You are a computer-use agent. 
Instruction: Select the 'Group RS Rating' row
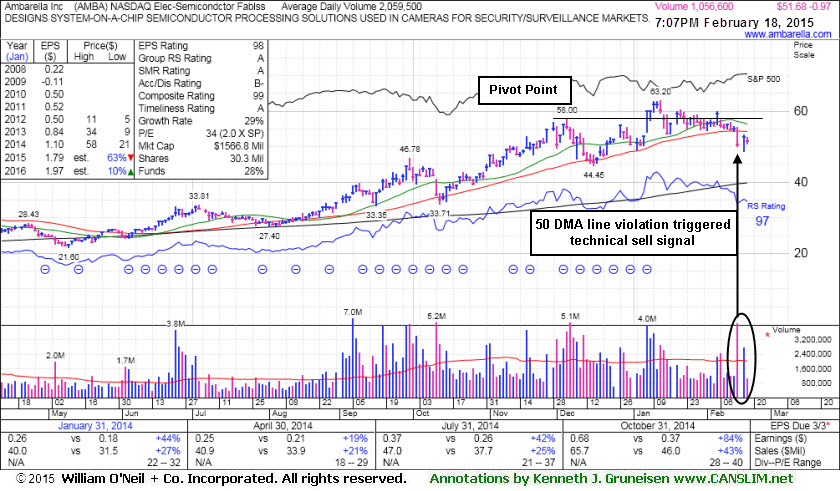coord(201,58)
